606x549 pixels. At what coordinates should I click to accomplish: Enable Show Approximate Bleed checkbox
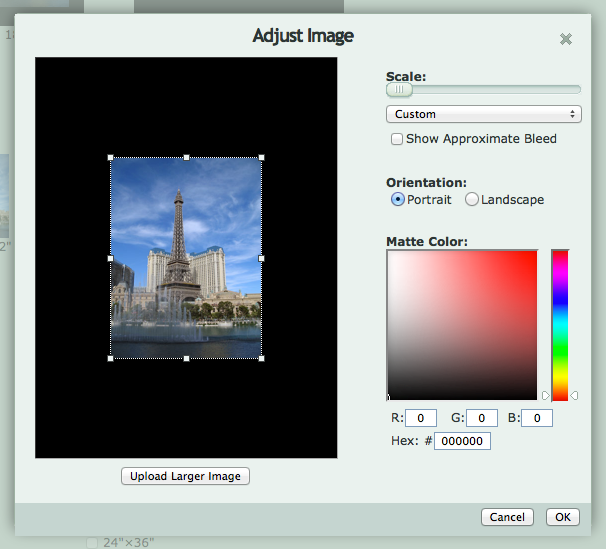click(x=397, y=139)
